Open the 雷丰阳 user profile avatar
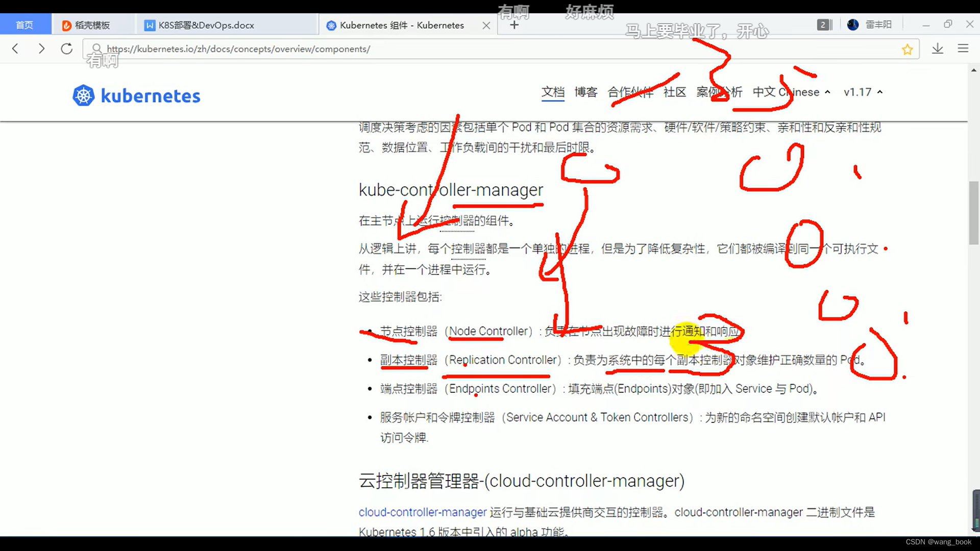980x551 pixels. (x=852, y=24)
